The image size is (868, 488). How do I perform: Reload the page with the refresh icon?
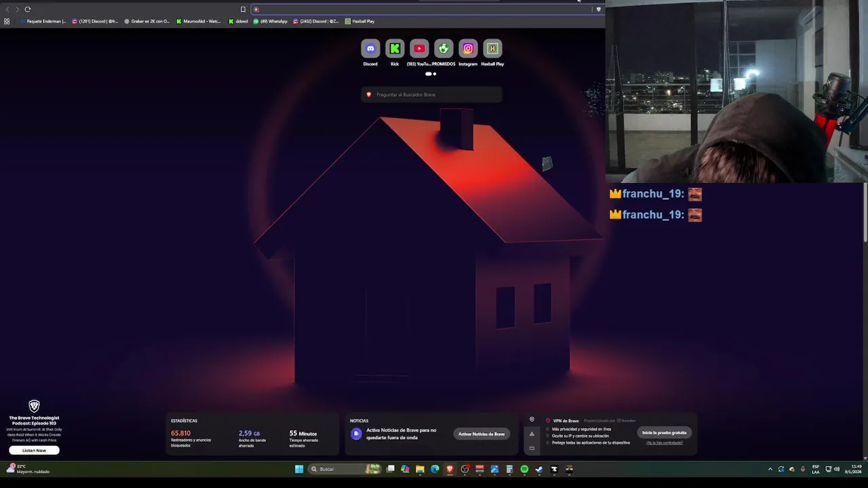click(28, 9)
